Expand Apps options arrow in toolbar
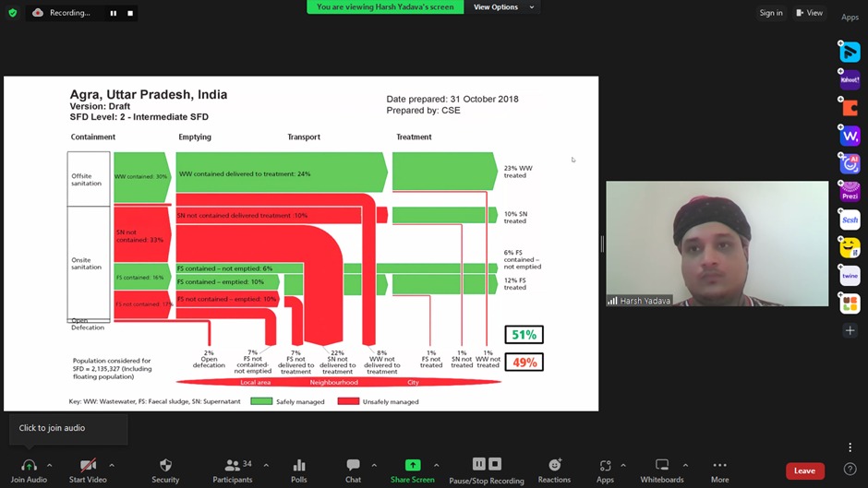This screenshot has height=488, width=868. coord(623,465)
